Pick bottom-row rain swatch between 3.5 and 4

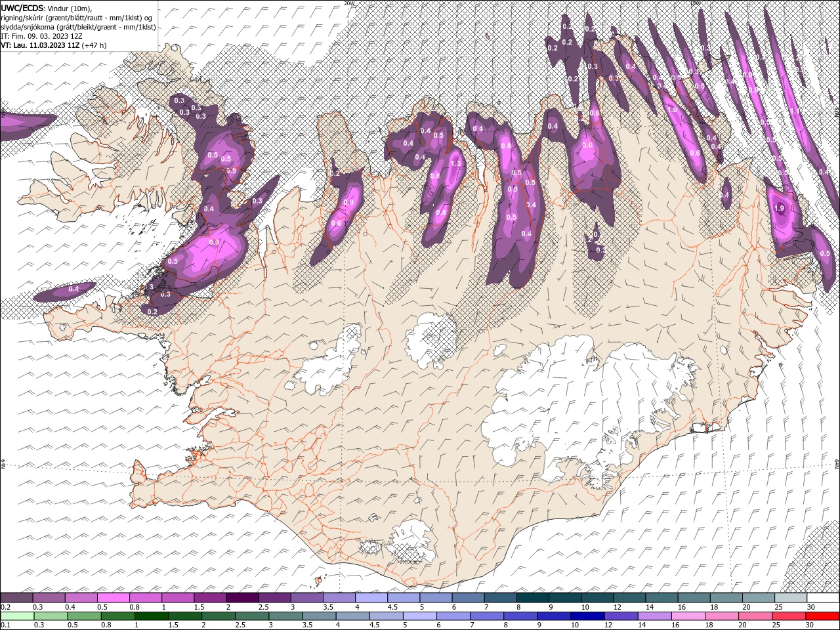[320, 616]
